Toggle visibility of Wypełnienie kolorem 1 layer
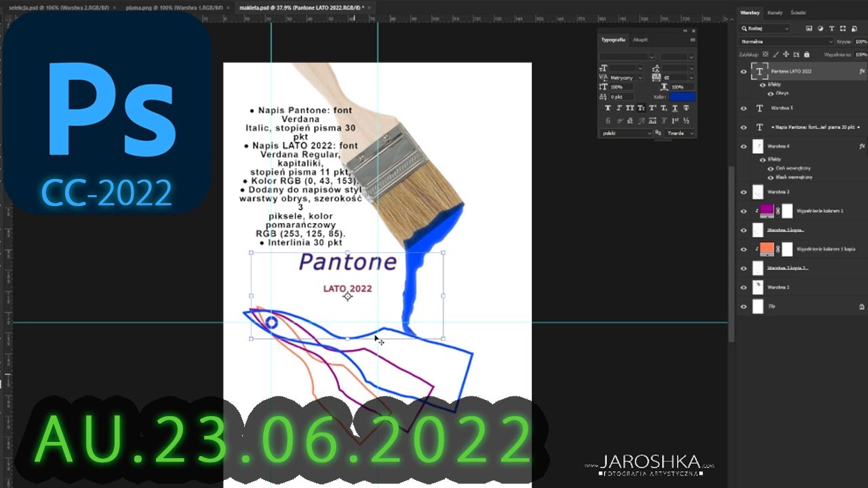 click(x=744, y=211)
